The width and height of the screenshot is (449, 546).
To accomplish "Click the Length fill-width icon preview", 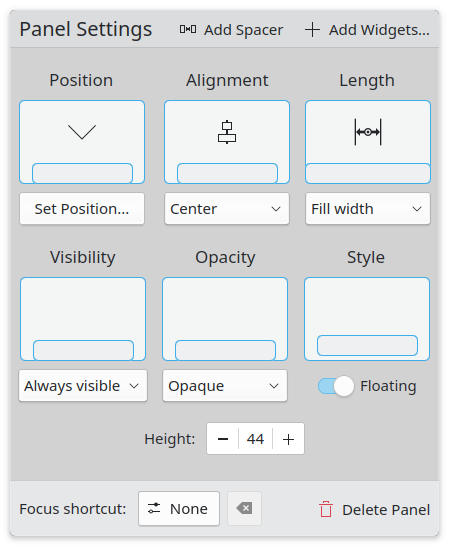I will 368,132.
